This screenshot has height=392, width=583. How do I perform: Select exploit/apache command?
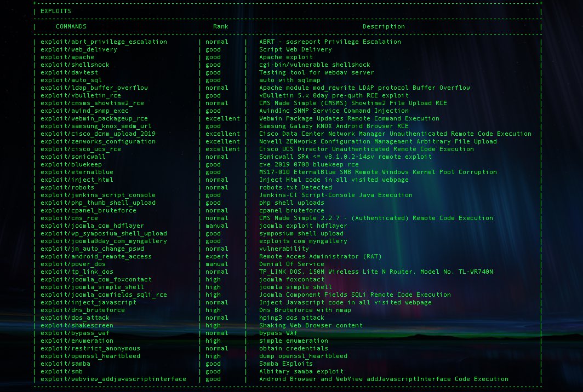pos(67,57)
